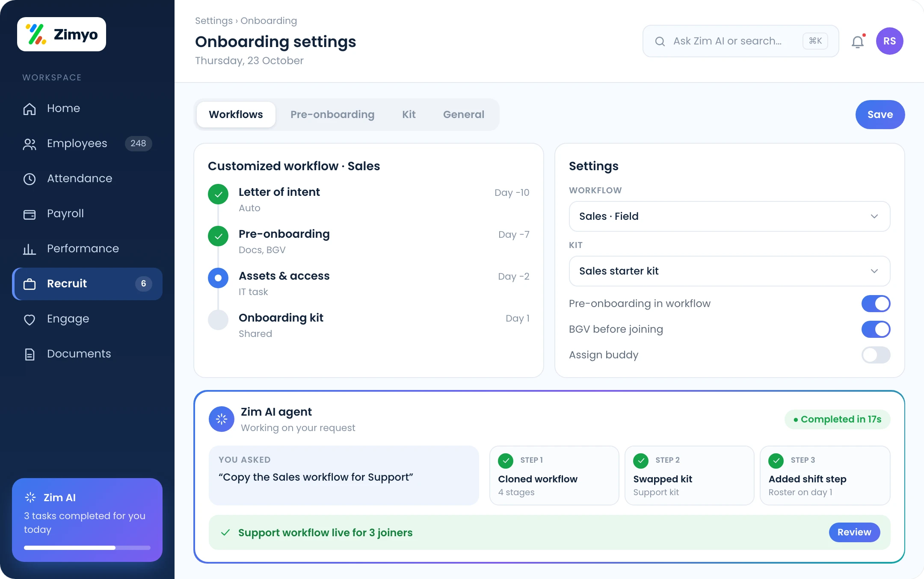Click the ⌘K shortcut badge
924x579 pixels.
tap(815, 41)
